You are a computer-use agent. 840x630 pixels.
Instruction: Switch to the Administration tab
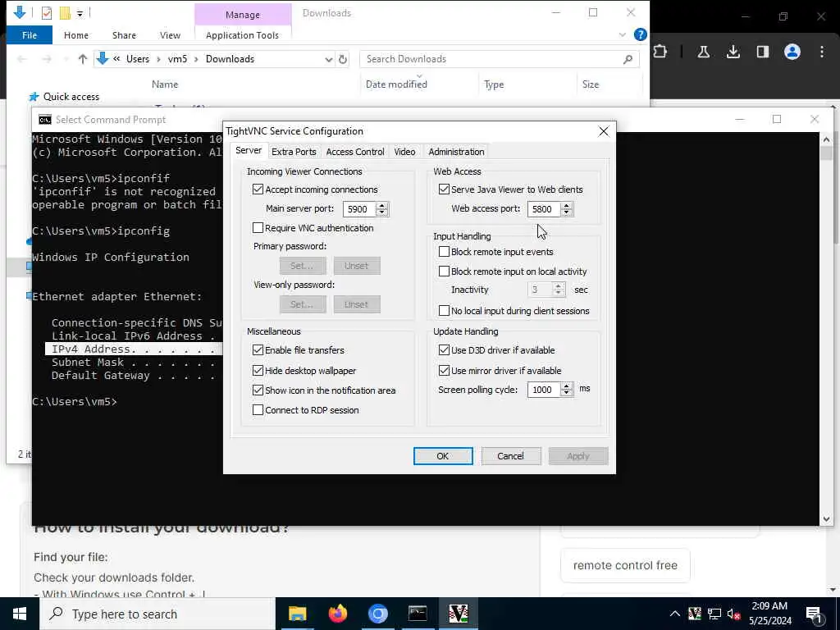456,152
